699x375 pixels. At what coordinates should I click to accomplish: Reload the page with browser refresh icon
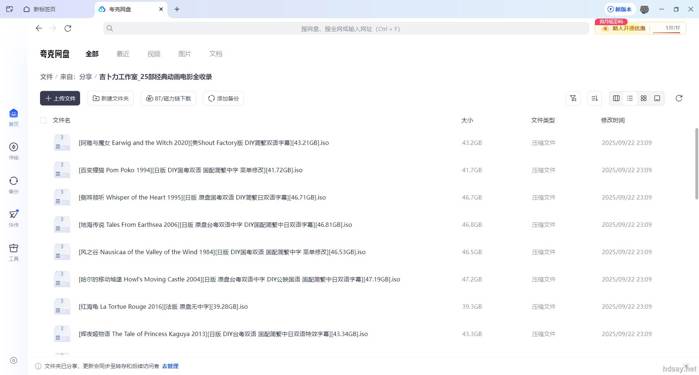click(x=68, y=28)
